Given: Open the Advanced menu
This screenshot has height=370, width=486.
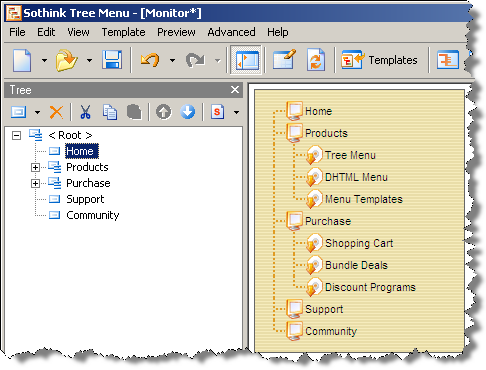Looking at the screenshot, I should pyautogui.click(x=231, y=32).
